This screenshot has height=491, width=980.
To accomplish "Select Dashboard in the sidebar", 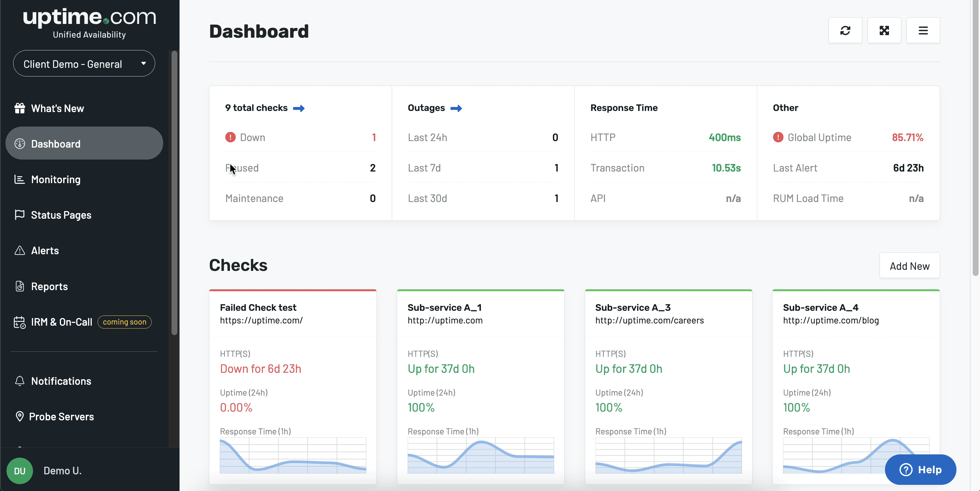I will click(84, 143).
